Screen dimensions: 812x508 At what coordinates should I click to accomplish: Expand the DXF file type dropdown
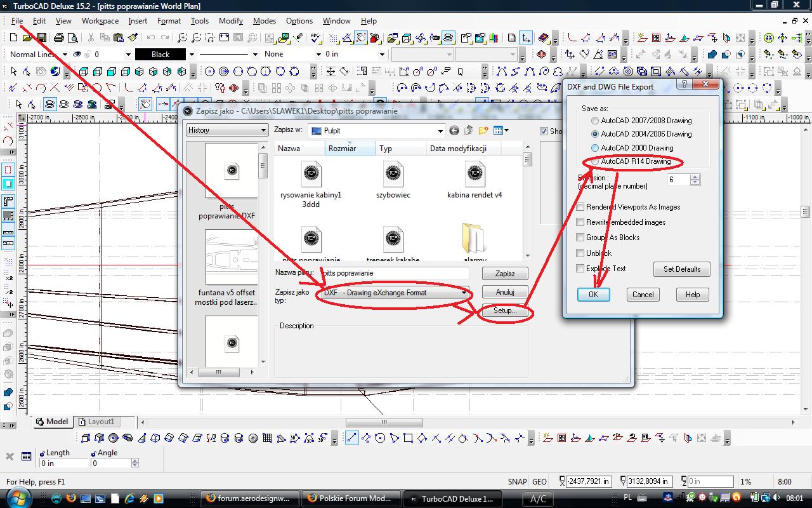[x=464, y=293]
